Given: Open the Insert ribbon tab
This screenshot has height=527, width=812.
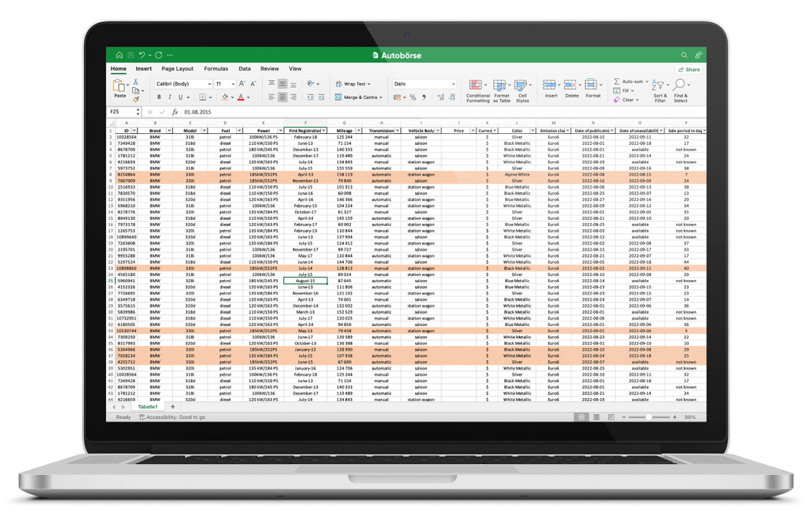Looking at the screenshot, I should 144,69.
